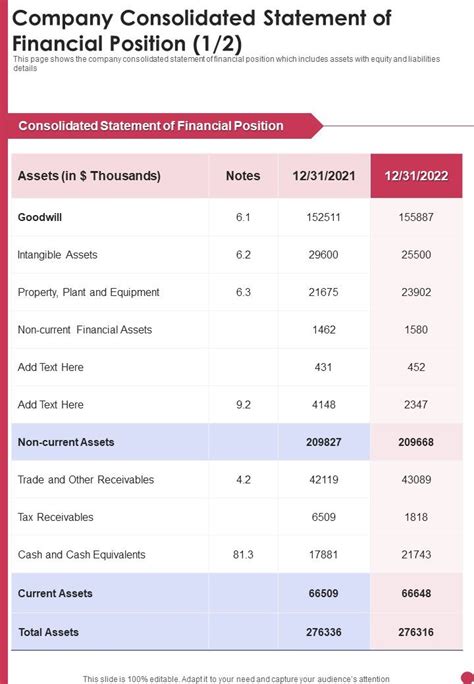Select the note reference 81.3
This screenshot has height=684, width=474.
click(x=243, y=555)
